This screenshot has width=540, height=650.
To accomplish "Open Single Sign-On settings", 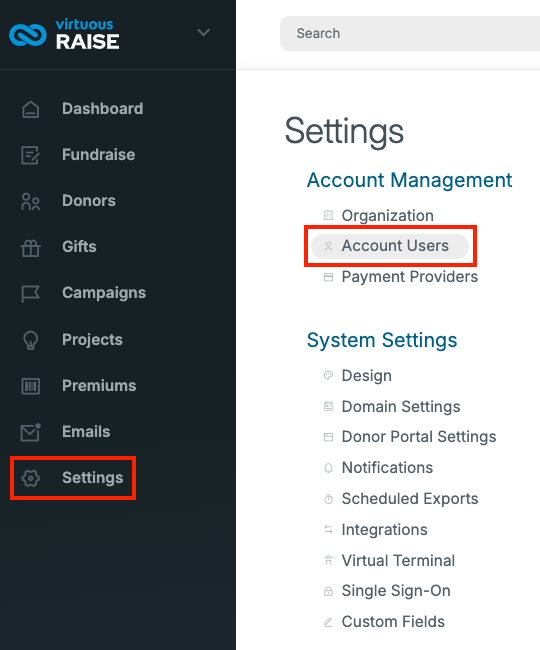I will (396, 591).
